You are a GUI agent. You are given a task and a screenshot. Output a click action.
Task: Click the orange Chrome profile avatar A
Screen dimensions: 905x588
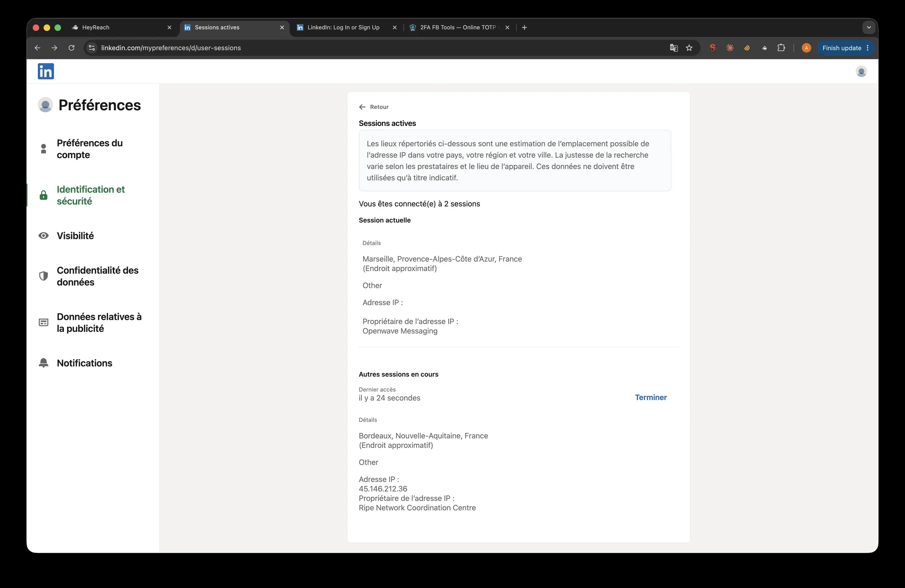(806, 48)
